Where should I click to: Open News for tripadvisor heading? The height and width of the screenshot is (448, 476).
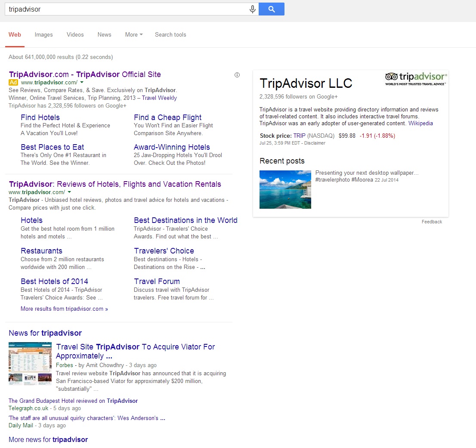45,333
